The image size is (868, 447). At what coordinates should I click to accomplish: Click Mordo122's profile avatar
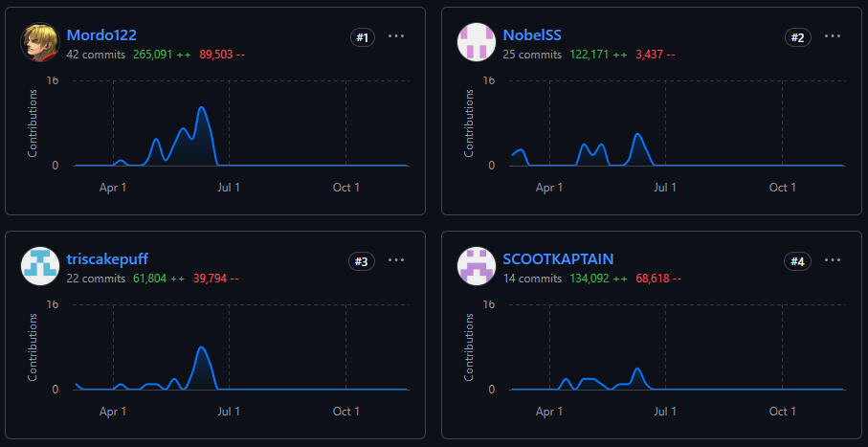[x=40, y=43]
